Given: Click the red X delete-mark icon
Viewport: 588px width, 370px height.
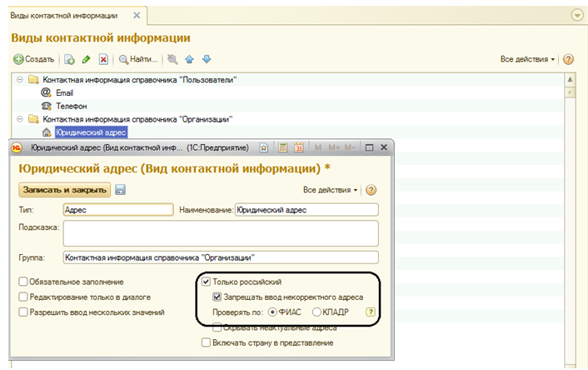Looking at the screenshot, I should click(x=103, y=59).
